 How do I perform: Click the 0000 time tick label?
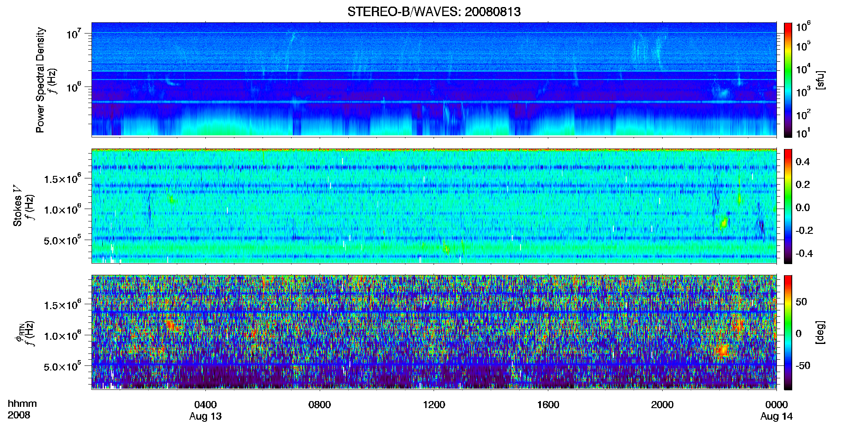(x=776, y=404)
